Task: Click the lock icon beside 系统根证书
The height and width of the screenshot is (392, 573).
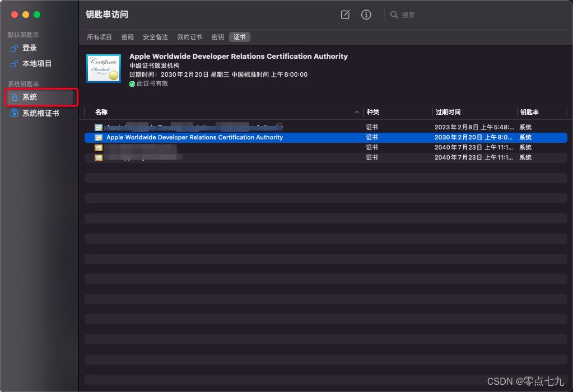Action: (14, 113)
